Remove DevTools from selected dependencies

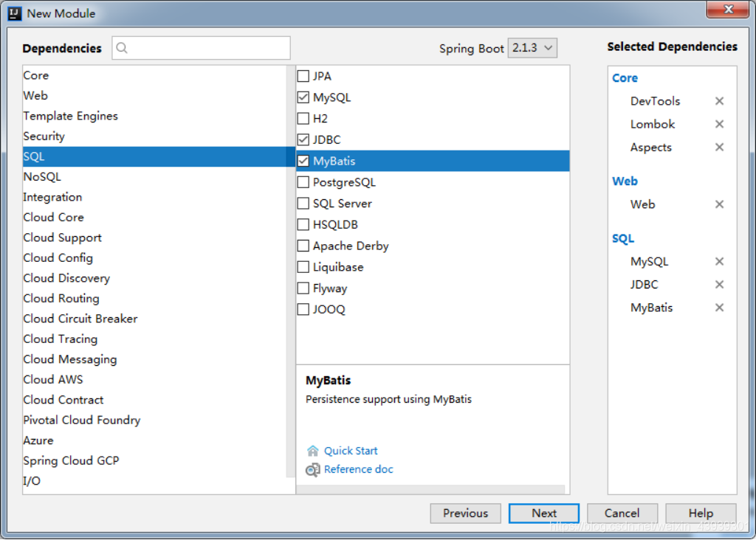[x=719, y=100]
